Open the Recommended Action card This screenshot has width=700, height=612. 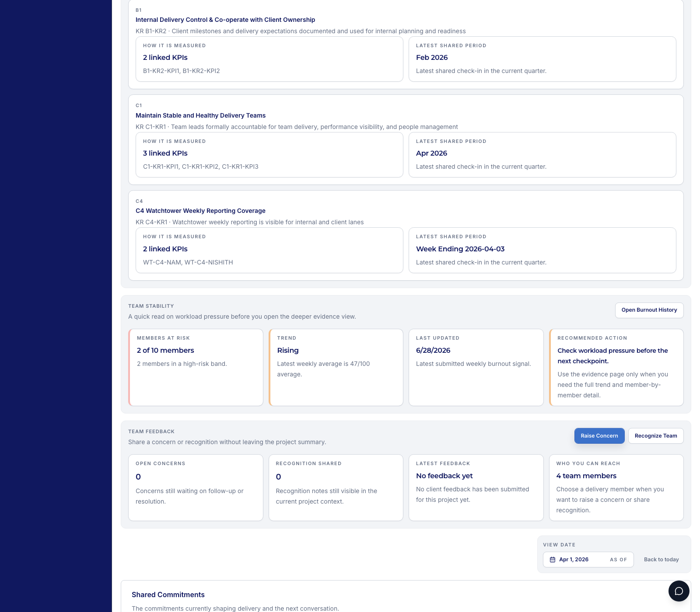[616, 367]
